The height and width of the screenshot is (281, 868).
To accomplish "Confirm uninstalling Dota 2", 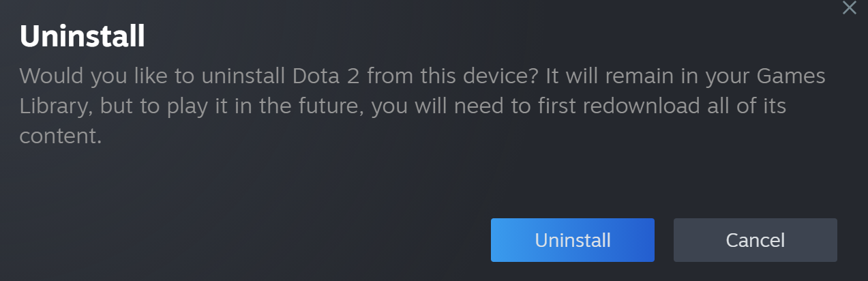I will point(572,240).
